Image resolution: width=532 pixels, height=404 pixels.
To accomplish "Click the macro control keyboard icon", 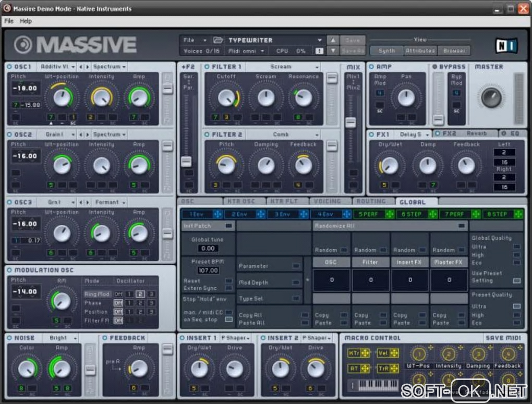I will click(374, 385).
